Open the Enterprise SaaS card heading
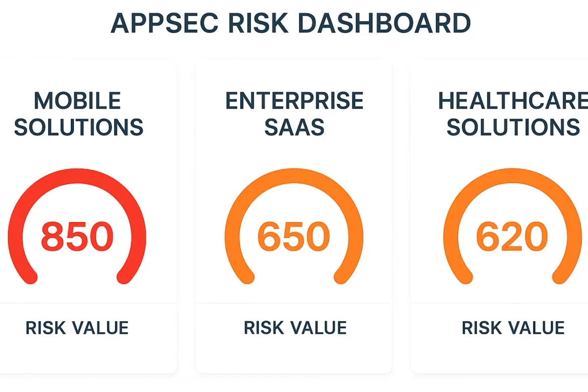Viewport: 588px width, 392px height. coord(294,115)
